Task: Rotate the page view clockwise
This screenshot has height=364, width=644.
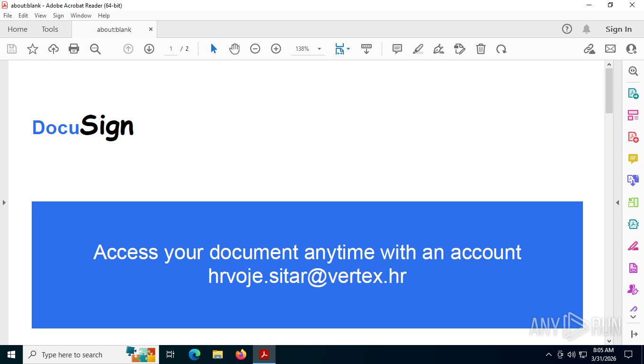Action: tap(501, 49)
